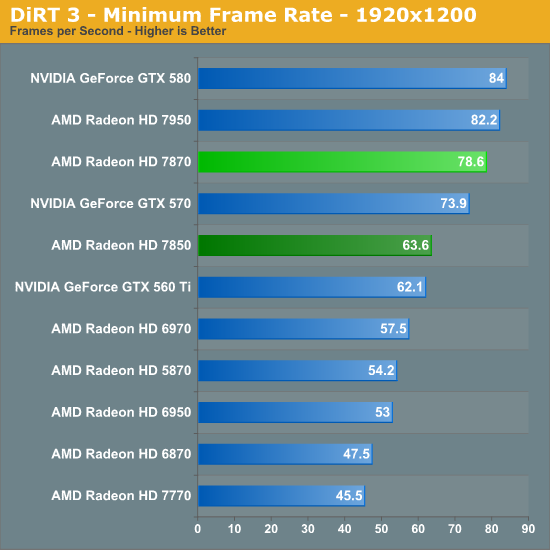Click the value 84 on the GTX 580 bar
This screenshot has width=550, height=550.
(496, 78)
